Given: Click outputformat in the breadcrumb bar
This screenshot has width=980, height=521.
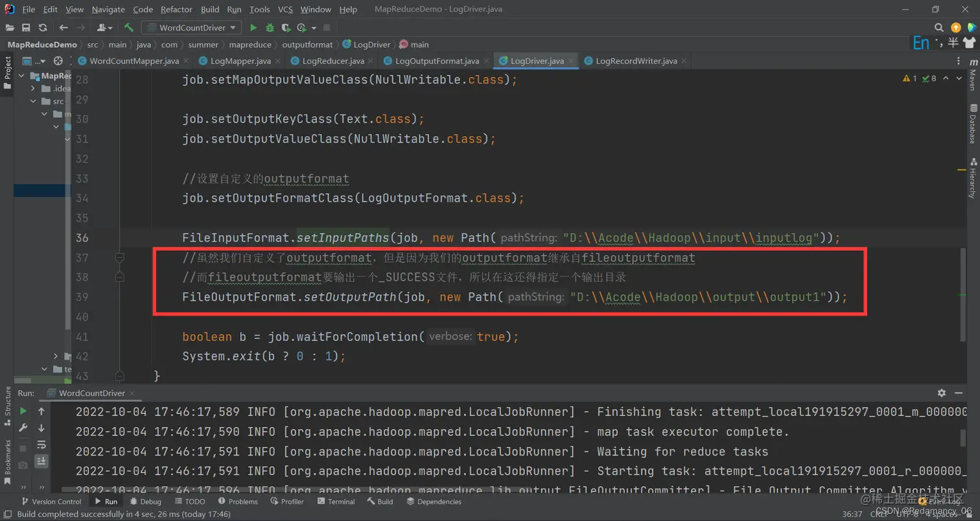Looking at the screenshot, I should [x=307, y=45].
